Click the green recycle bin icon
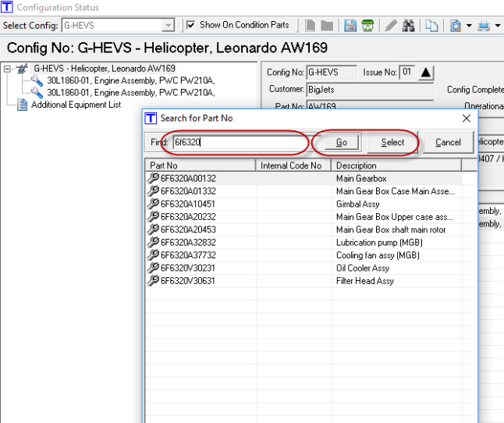This screenshot has width=504, height=423. point(367,26)
